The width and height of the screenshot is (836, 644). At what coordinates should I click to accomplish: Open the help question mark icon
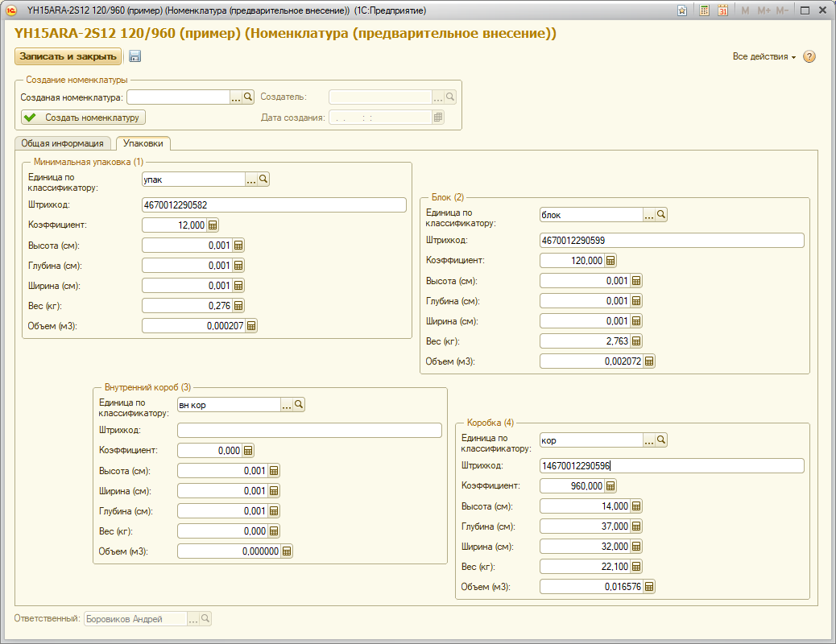point(809,56)
